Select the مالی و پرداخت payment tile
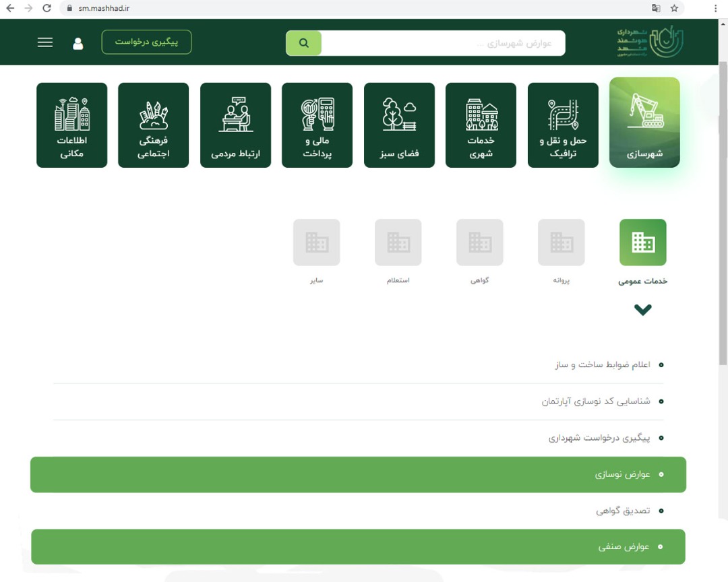 (317, 125)
